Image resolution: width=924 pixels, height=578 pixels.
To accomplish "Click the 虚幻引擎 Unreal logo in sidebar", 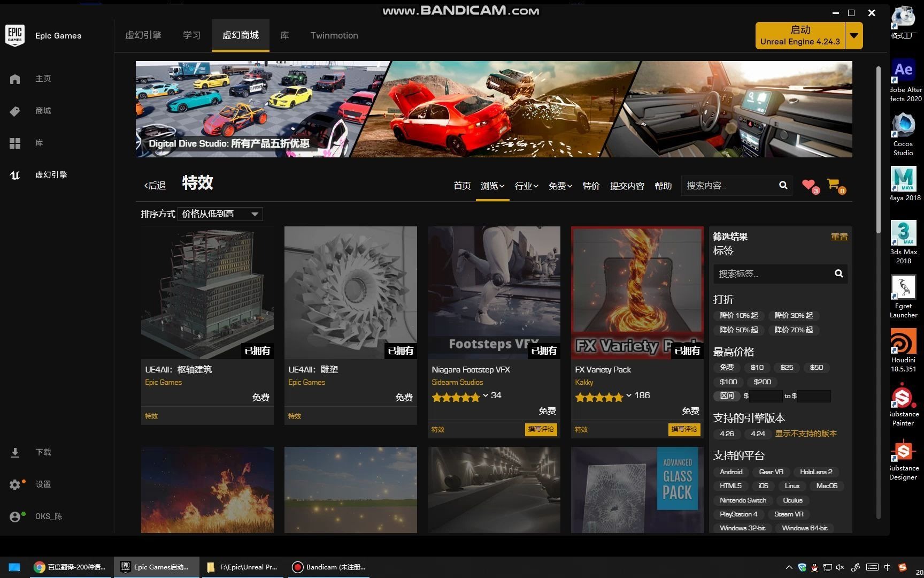I will [x=15, y=175].
